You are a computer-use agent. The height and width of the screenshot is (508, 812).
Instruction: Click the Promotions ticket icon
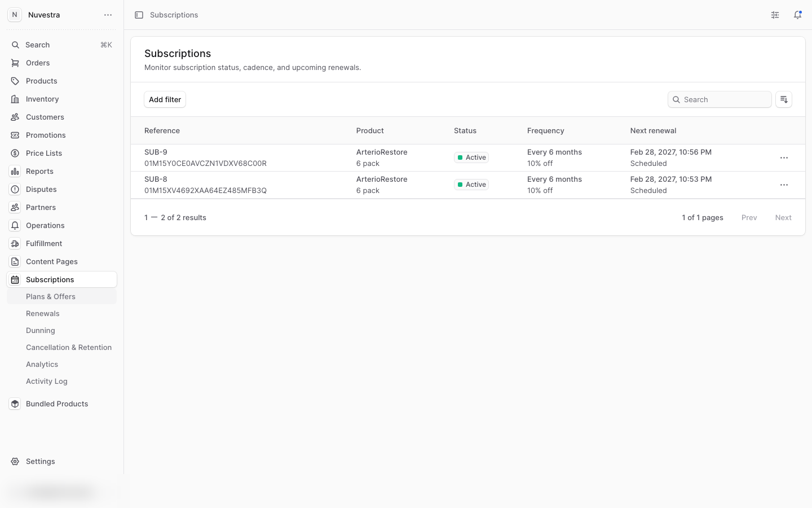coord(15,135)
